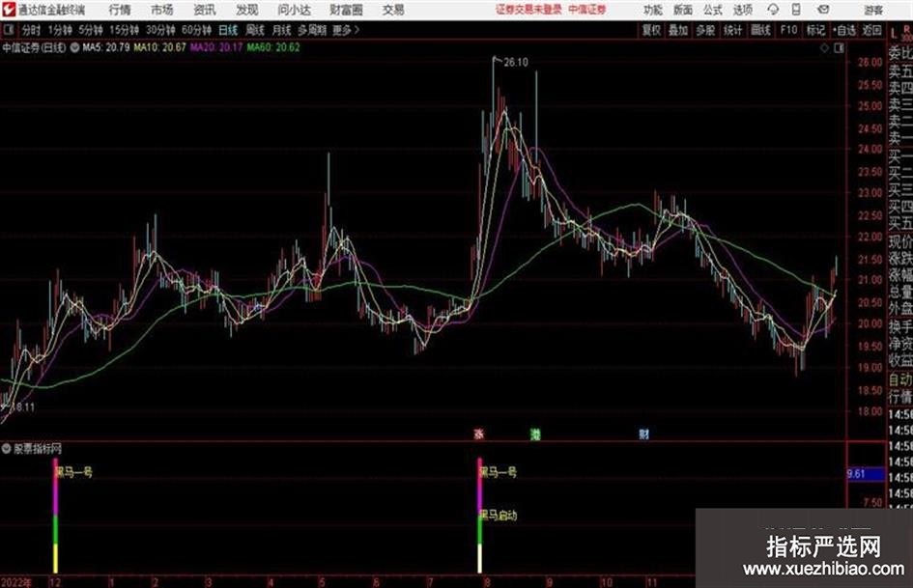Click the month 12 time axis marker
913x588 pixels.
(x=55, y=582)
